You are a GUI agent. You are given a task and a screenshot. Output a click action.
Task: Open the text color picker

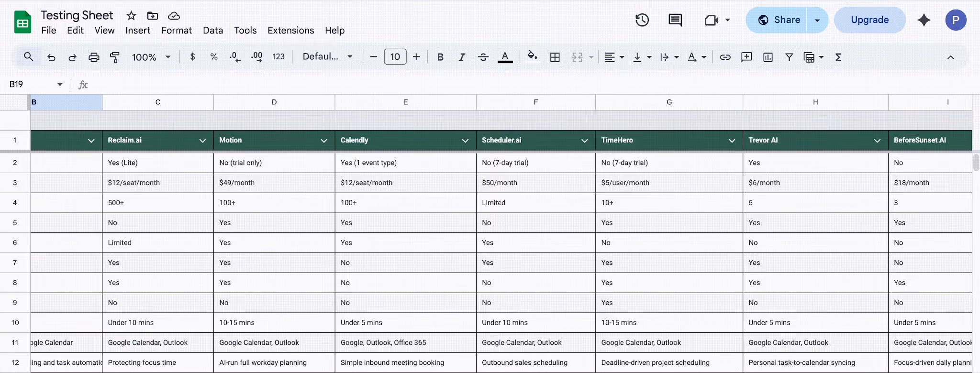(x=505, y=57)
